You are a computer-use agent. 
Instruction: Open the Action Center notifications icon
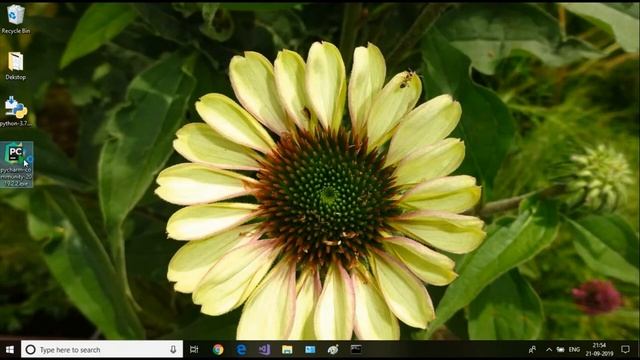pos(625,349)
